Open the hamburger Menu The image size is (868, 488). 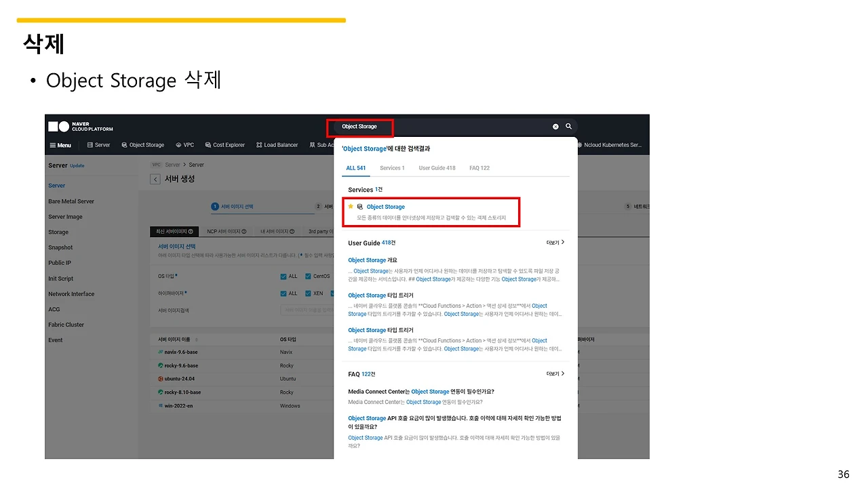(60, 145)
